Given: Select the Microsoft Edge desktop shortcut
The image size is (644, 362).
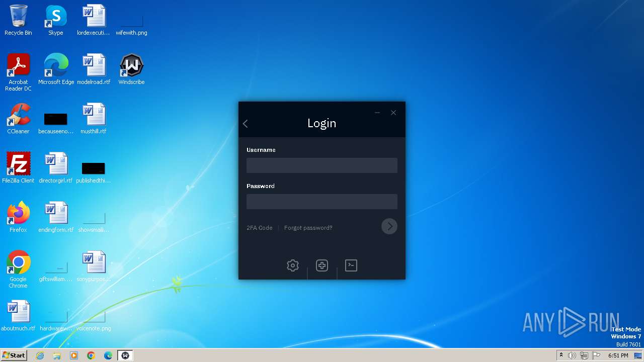Looking at the screenshot, I should coord(56,69).
